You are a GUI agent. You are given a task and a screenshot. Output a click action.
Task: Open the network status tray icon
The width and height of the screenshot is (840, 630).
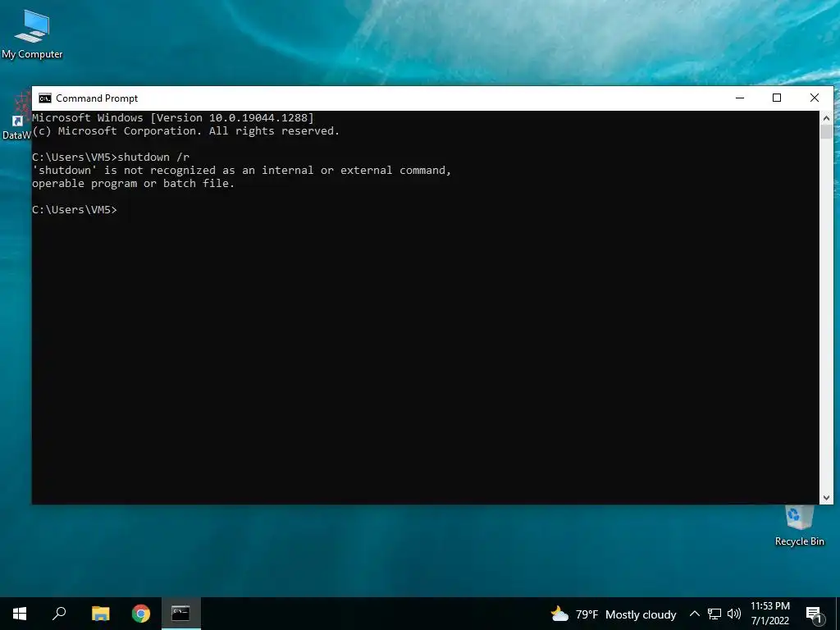click(714, 614)
